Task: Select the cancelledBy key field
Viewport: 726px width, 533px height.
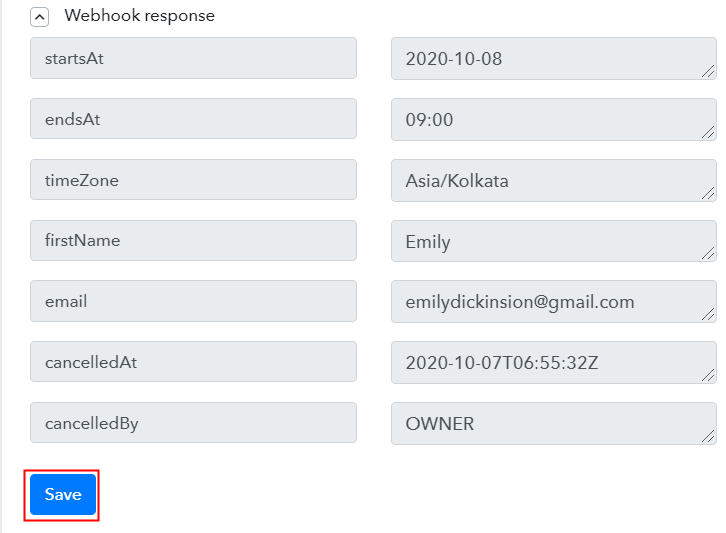Action: (x=194, y=422)
